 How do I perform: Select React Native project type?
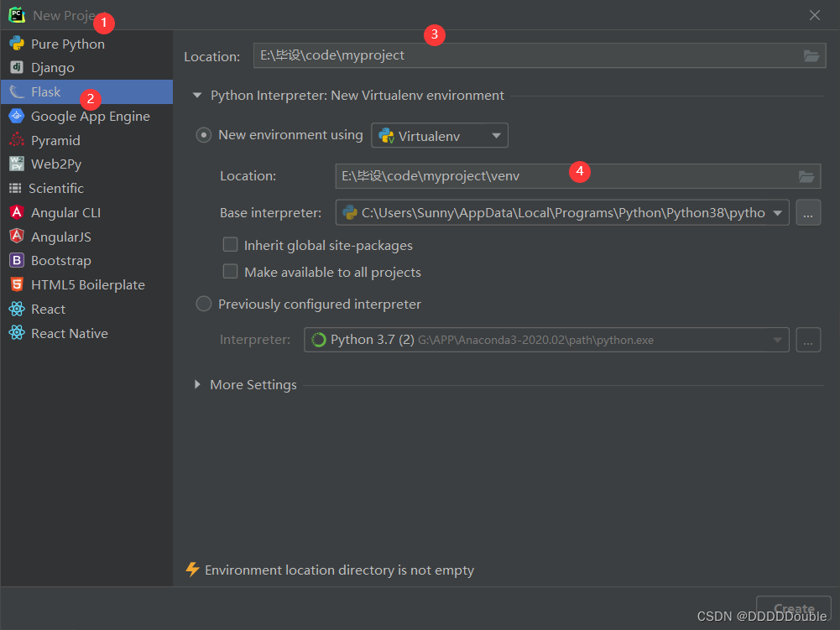[86, 333]
